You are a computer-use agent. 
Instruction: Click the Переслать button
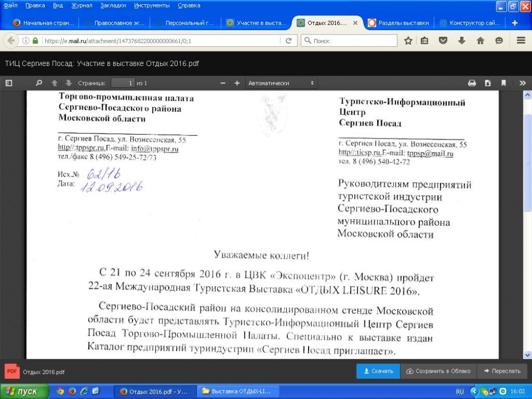(502, 371)
